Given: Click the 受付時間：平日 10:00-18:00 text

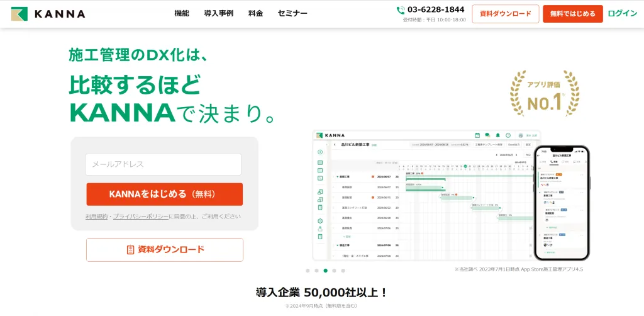Looking at the screenshot, I should pyautogui.click(x=434, y=20).
